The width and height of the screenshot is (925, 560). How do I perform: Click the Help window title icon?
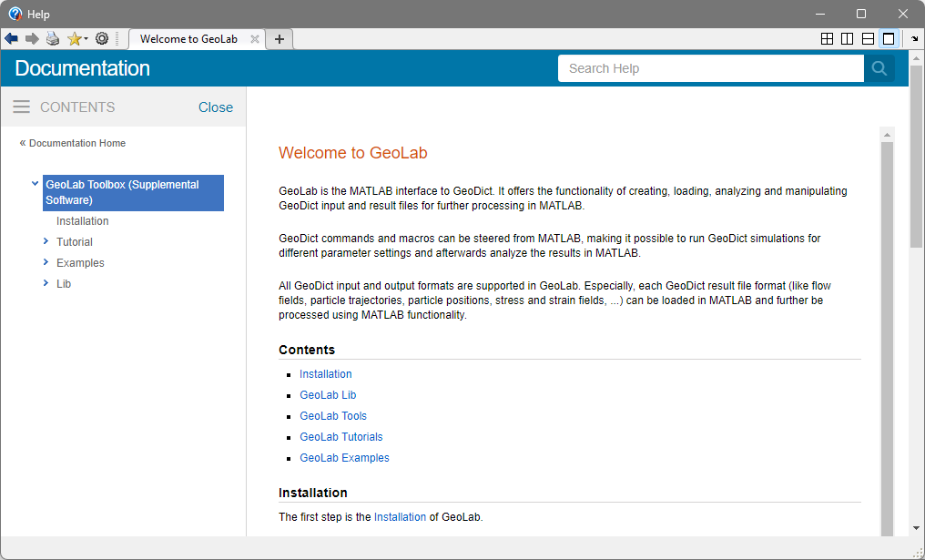[x=15, y=14]
